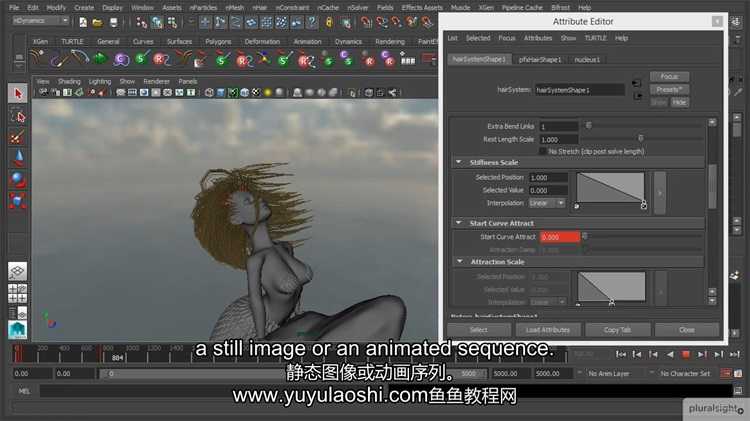The height and width of the screenshot is (421, 750).
Task: Click the Close button at Attribute Editor bottom
Action: click(x=687, y=330)
